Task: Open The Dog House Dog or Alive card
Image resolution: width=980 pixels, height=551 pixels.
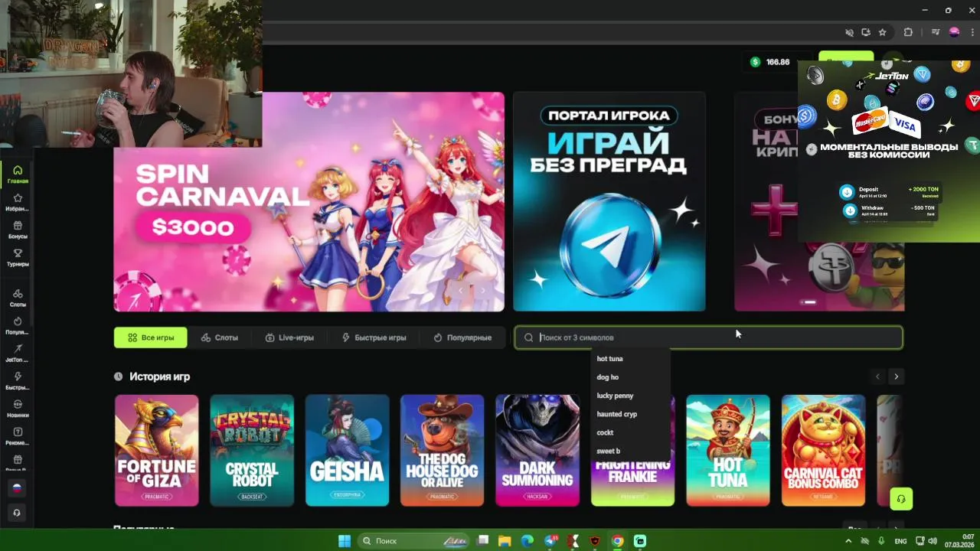Action: [x=442, y=451]
